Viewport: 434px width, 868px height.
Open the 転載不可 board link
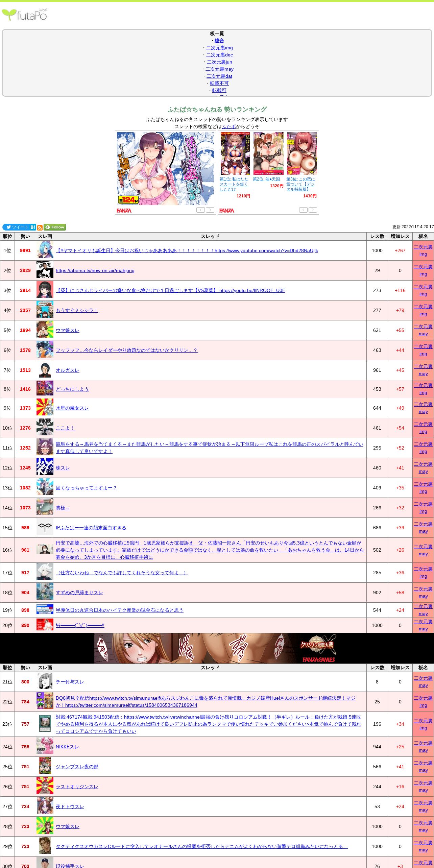[x=219, y=83]
